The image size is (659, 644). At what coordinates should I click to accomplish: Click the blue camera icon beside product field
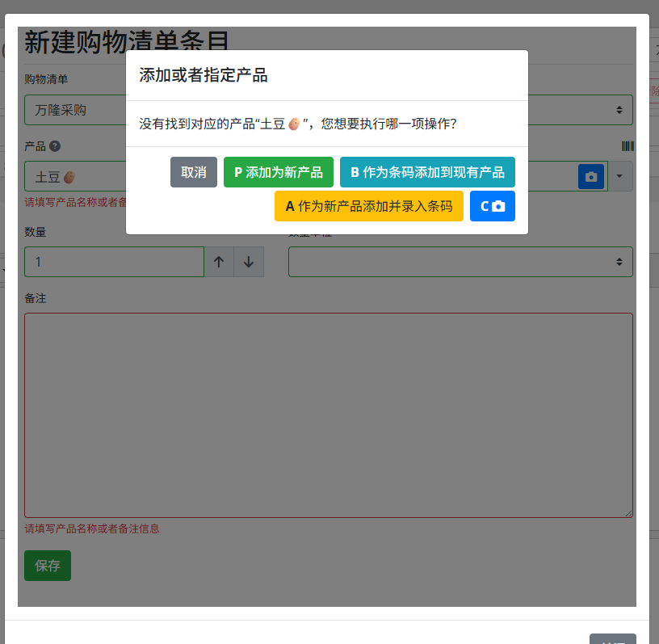pyautogui.click(x=591, y=177)
